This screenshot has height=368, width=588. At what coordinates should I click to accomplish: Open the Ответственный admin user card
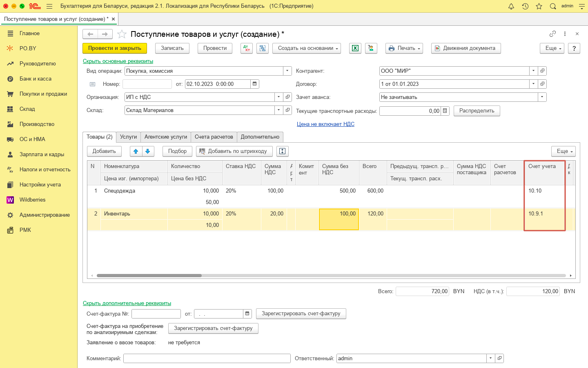click(x=499, y=358)
